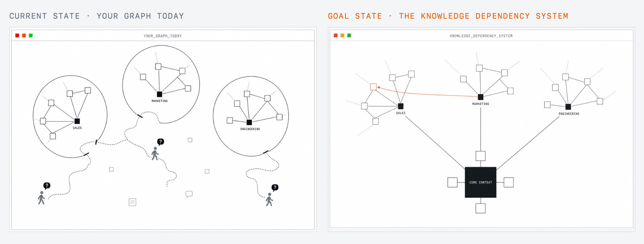
Task: Select the Marketing node inside its circle
Action: pyautogui.click(x=159, y=94)
